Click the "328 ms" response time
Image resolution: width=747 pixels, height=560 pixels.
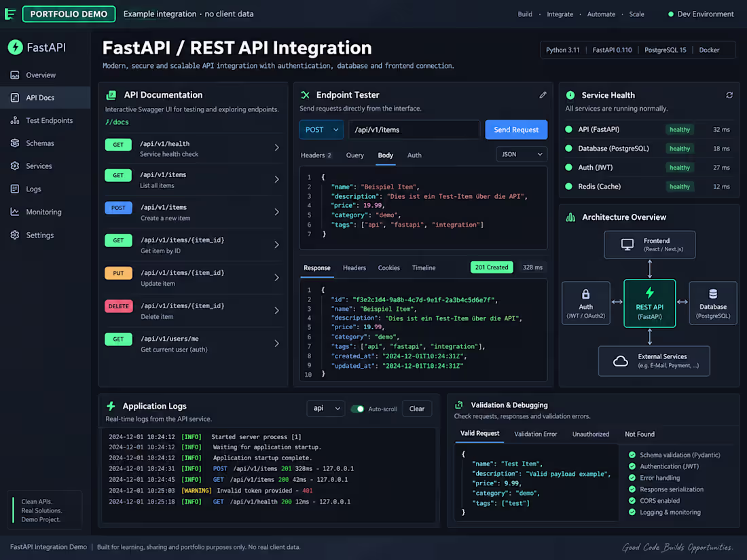[x=532, y=267]
